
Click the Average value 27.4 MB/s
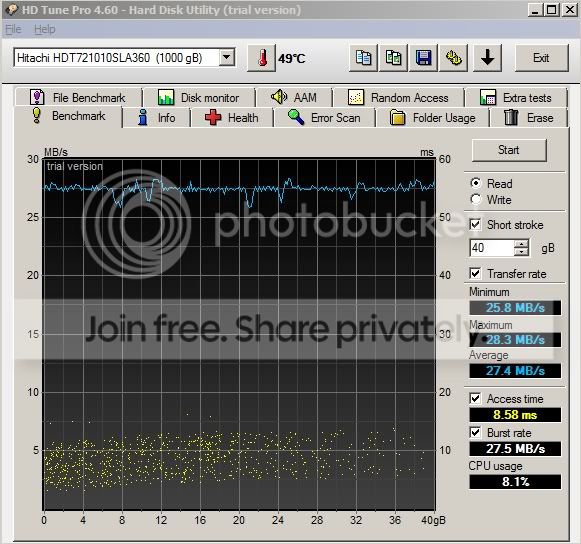515,371
